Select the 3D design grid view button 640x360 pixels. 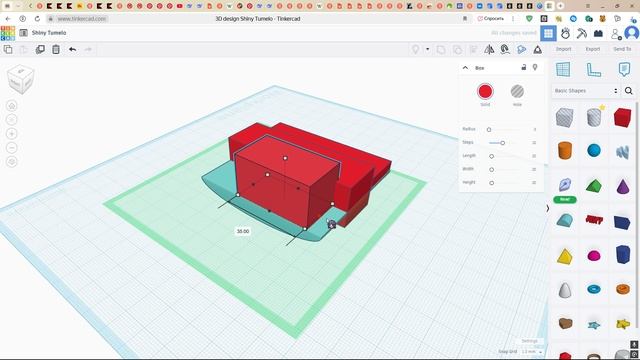(548, 33)
